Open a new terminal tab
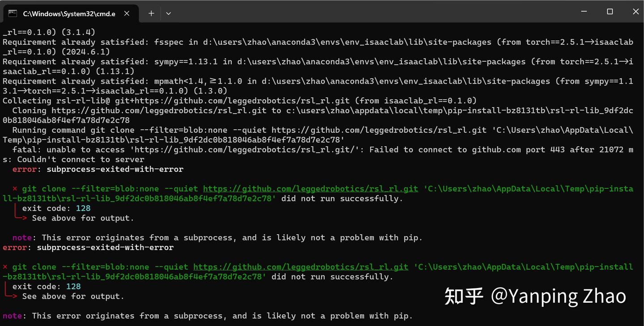The image size is (644, 326). [x=151, y=13]
